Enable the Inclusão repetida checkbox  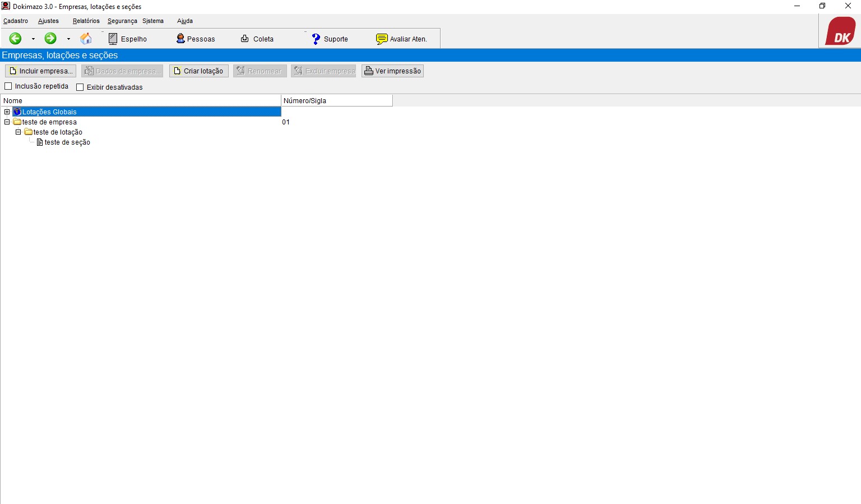click(x=8, y=86)
